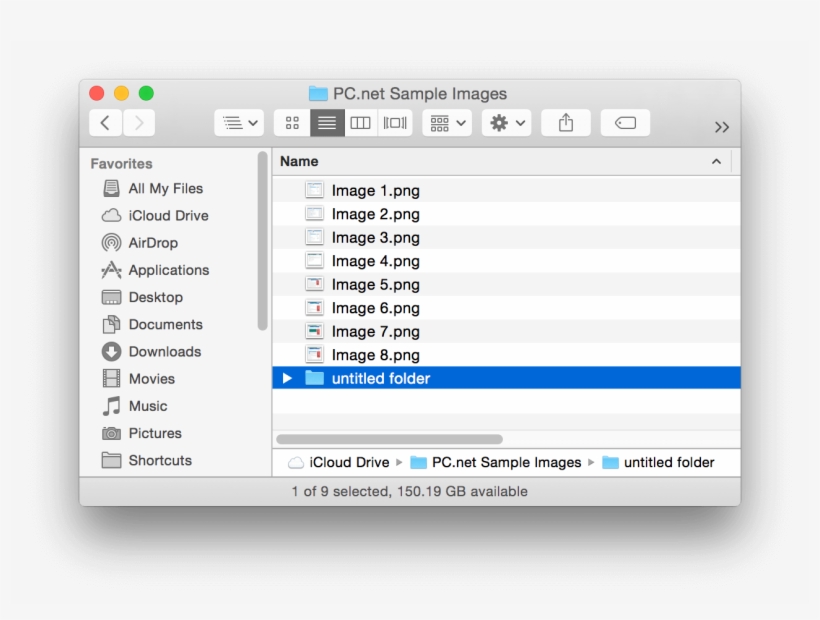Open the path list dropdown in toolbar
Screen dimensions: 820x620
point(239,123)
